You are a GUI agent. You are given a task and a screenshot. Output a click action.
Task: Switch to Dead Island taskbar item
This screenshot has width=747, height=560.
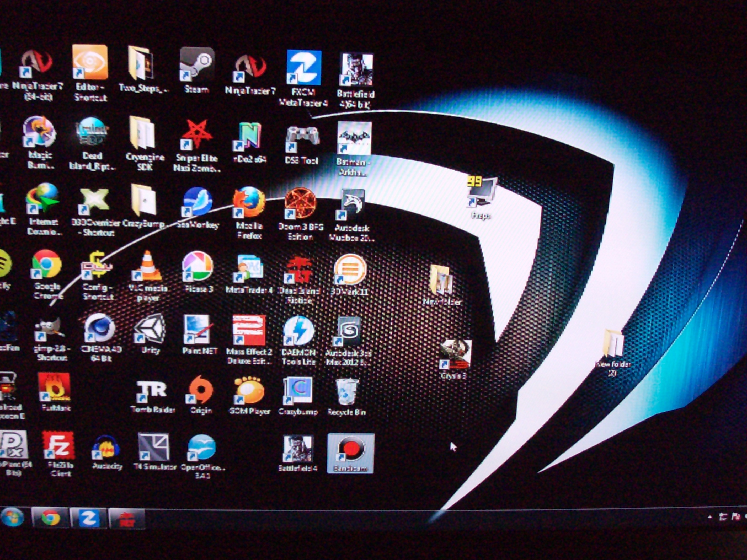tap(127, 519)
